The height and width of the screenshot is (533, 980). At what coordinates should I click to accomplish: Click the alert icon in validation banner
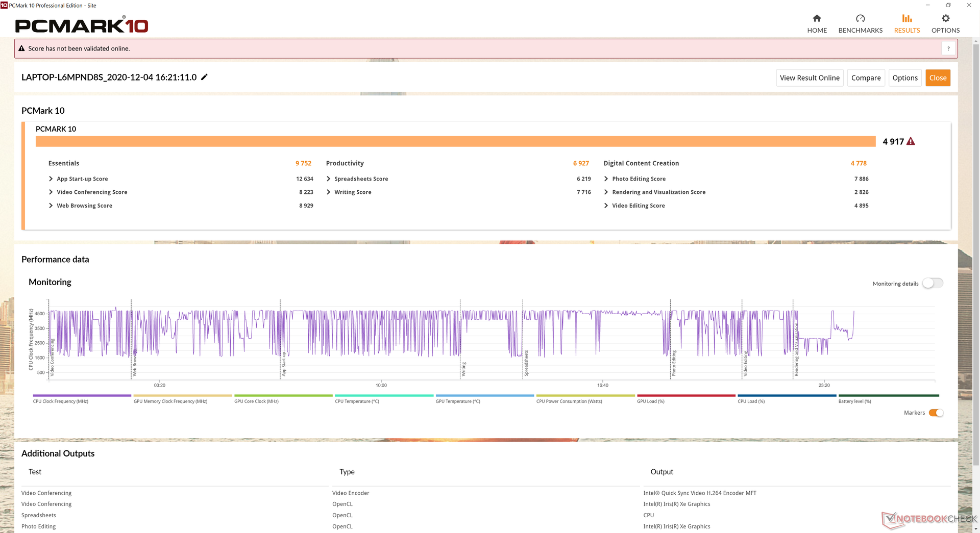(21, 48)
